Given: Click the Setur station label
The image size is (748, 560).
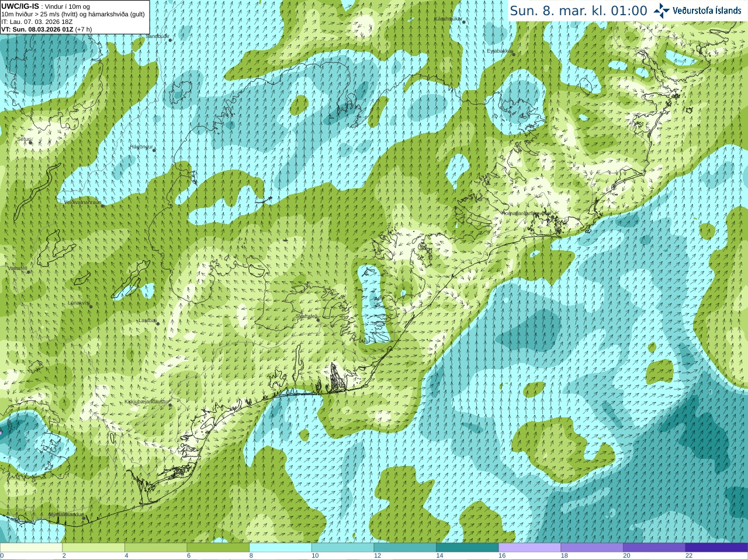Looking at the screenshot, I should pyautogui.click(x=23, y=139).
